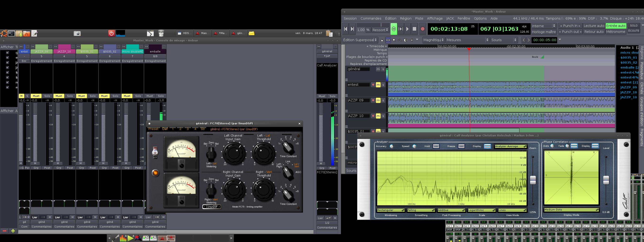Unmute the JAZZP_10 mixer strip

(x=59, y=96)
